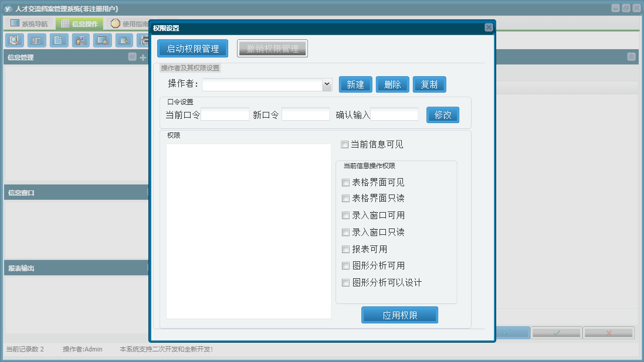This screenshot has width=644, height=362.
Task: Enable the 表格界面只读 checkbox
Action: pyautogui.click(x=346, y=199)
